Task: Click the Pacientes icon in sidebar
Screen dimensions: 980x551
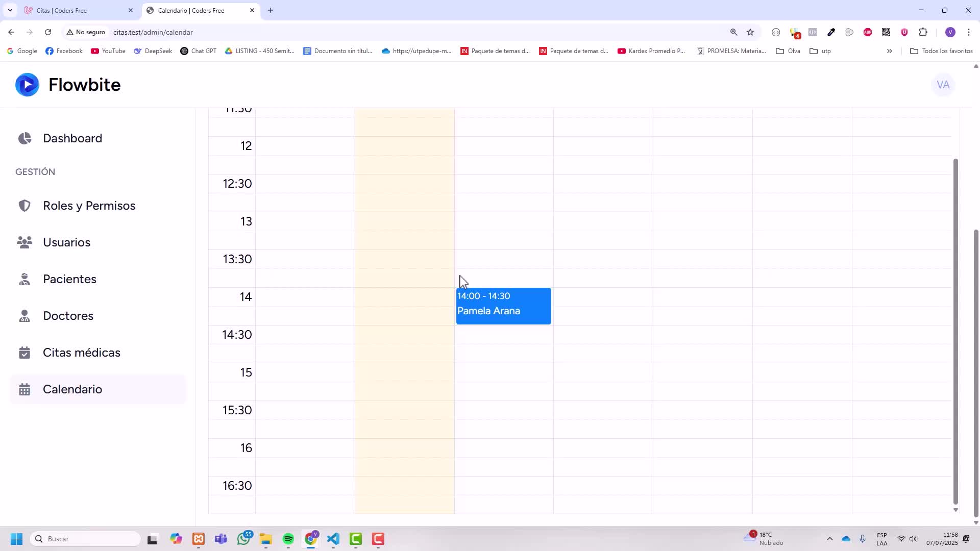Action: pyautogui.click(x=24, y=279)
